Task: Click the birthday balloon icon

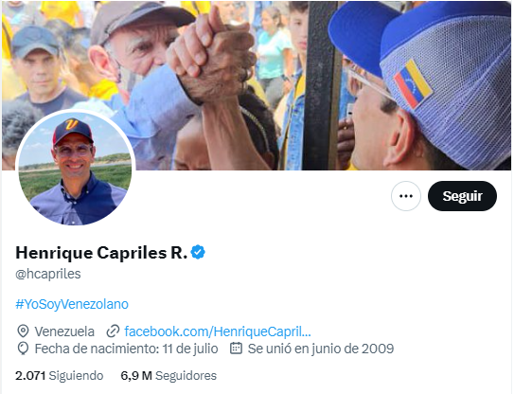Action: (x=23, y=349)
